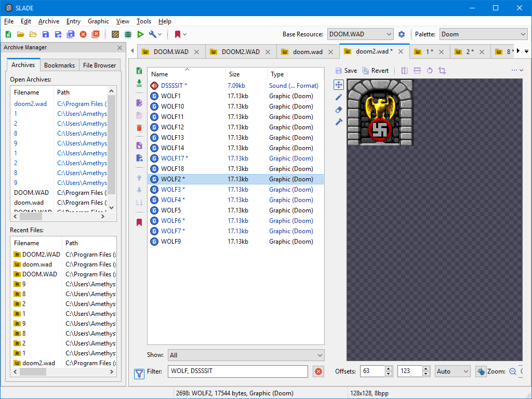This screenshot has width=532, height=399.
Task: Open the Show All category dropdown
Action: 246,355
